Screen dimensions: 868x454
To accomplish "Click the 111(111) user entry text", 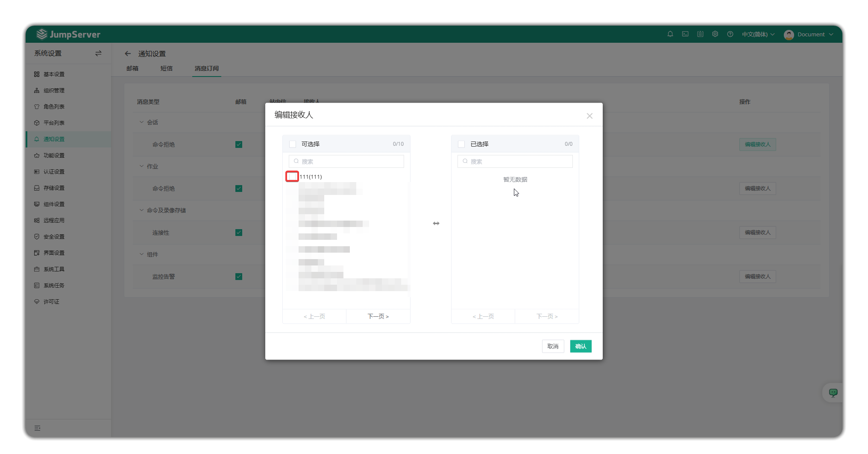I will [311, 177].
